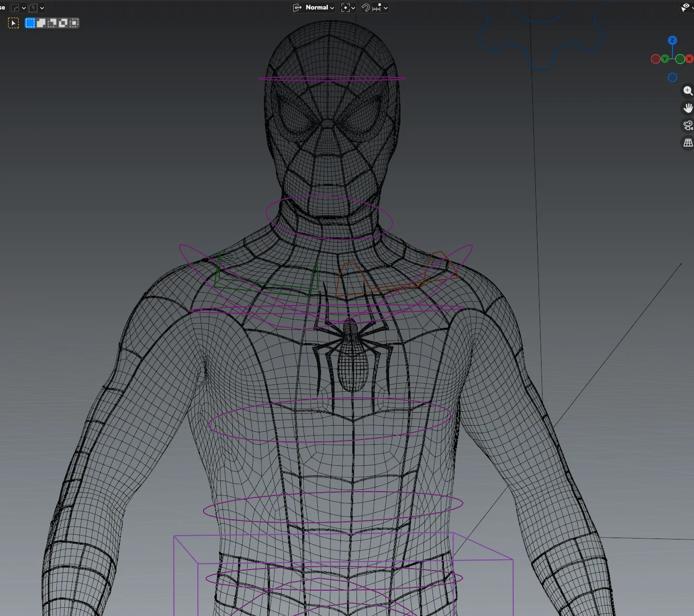Open the proportional editing falloff dropdown
The width and height of the screenshot is (694, 616).
pos(386,8)
